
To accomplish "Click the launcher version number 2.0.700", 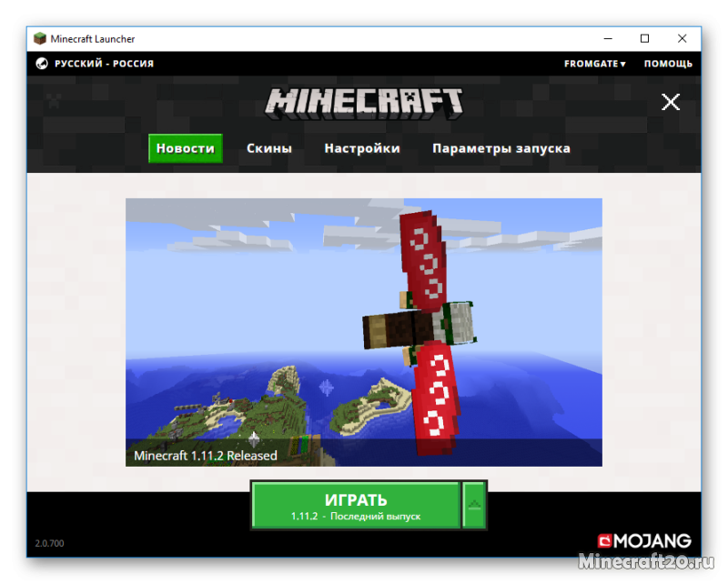I will point(49,544).
